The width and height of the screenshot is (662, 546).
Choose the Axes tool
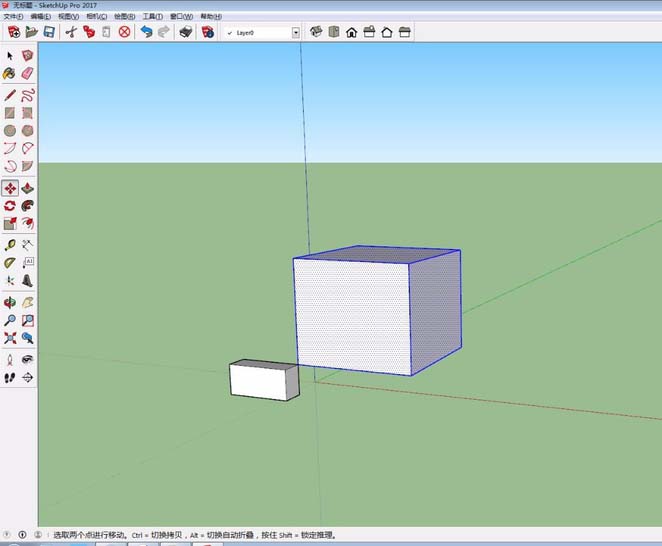(10, 281)
